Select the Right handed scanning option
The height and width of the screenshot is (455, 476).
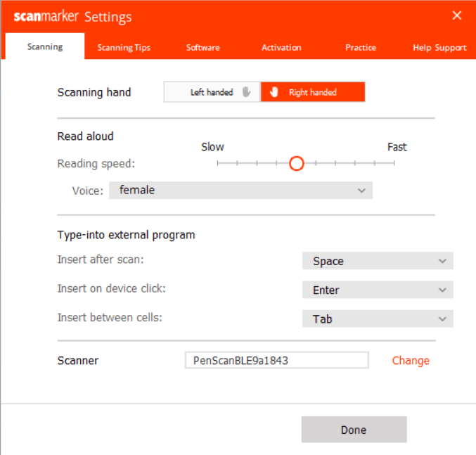tap(313, 92)
